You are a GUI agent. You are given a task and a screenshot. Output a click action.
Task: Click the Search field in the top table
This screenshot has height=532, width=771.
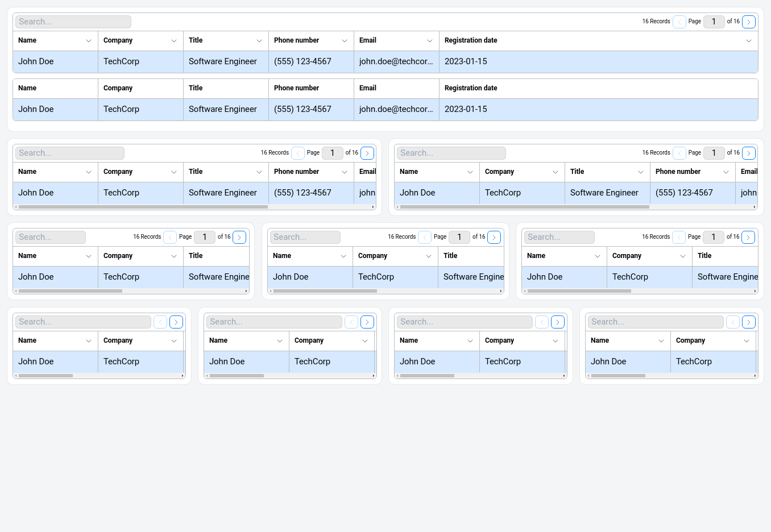[73, 22]
